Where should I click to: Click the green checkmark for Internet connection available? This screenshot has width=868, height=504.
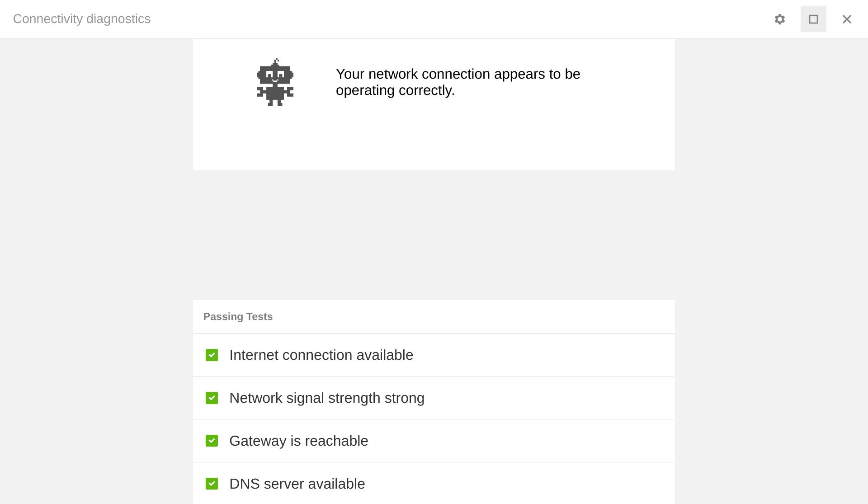pyautogui.click(x=212, y=355)
